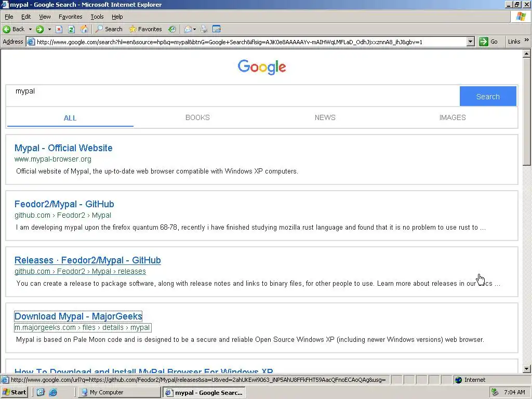
Task: Click the page icon in address bar
Action: coord(31,42)
